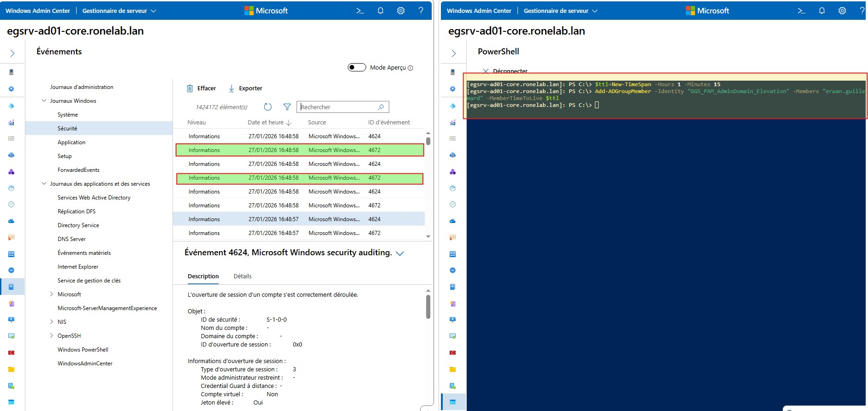Click the info icon beside Mode Aperçu
Screen dimensions: 868x411
pyautogui.click(x=410, y=68)
